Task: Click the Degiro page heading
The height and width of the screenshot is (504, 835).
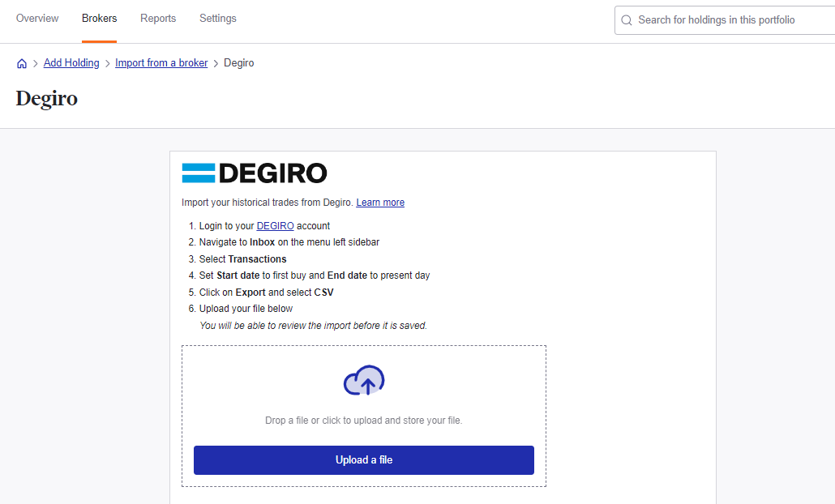Action: pos(45,98)
